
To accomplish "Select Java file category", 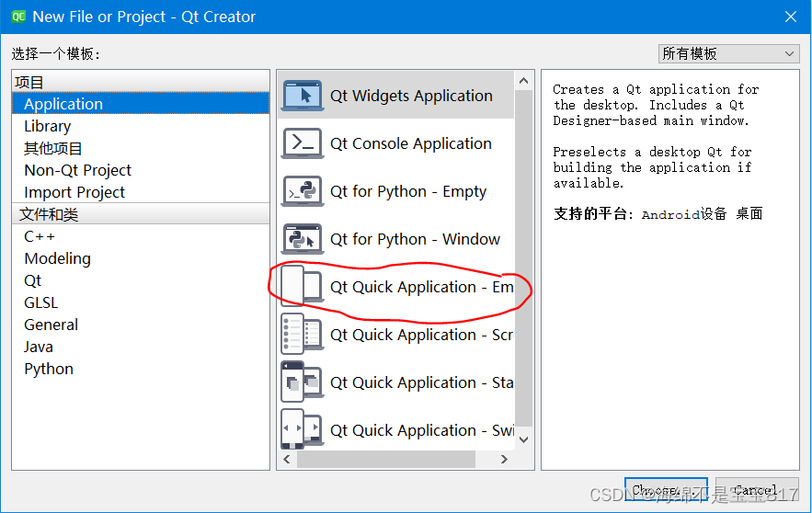I will [x=141, y=347].
